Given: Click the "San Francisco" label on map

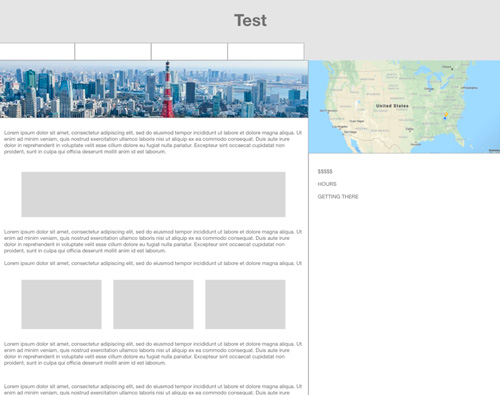Looking at the screenshot, I should pos(328,111).
